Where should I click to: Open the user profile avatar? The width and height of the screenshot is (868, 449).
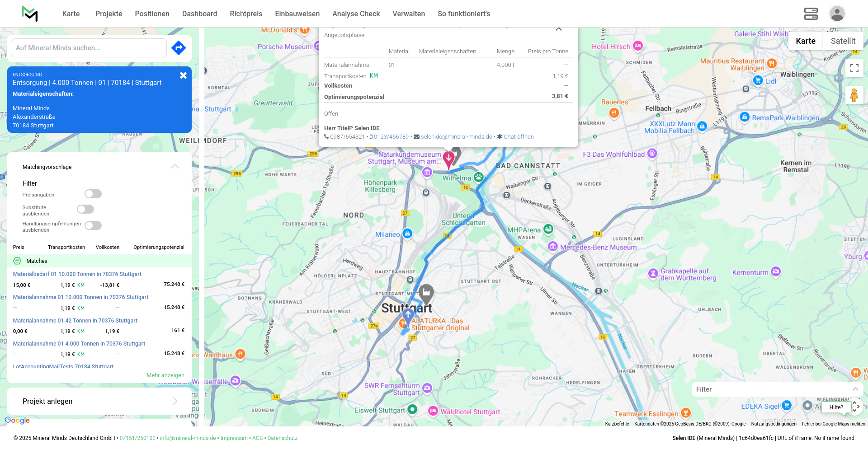click(x=837, y=14)
